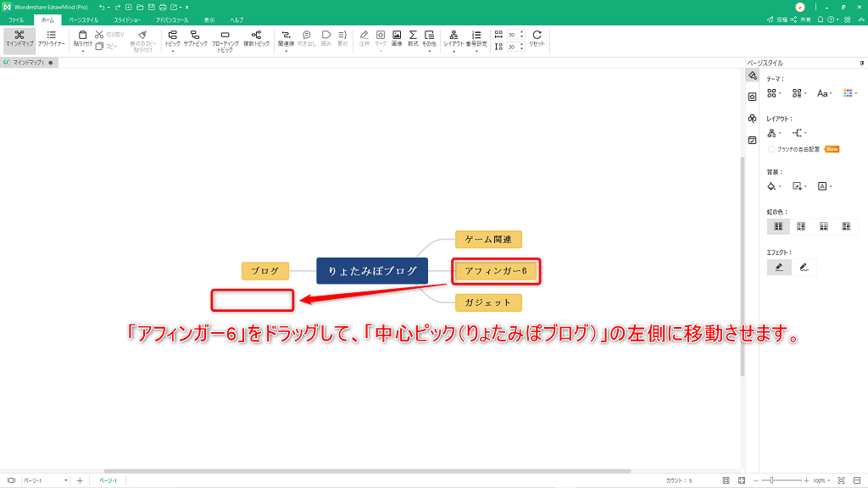Open the Clipart side panel tab
The image size is (868, 488).
[753, 119]
